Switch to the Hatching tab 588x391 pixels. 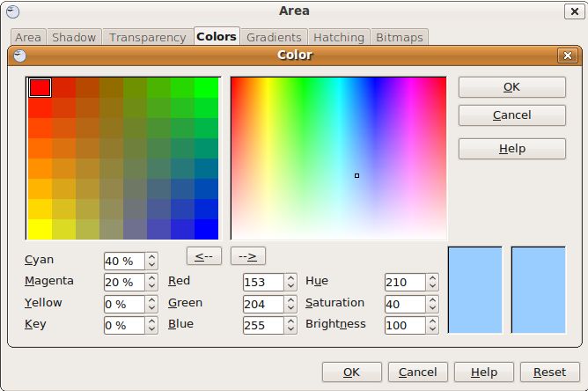pyautogui.click(x=339, y=37)
